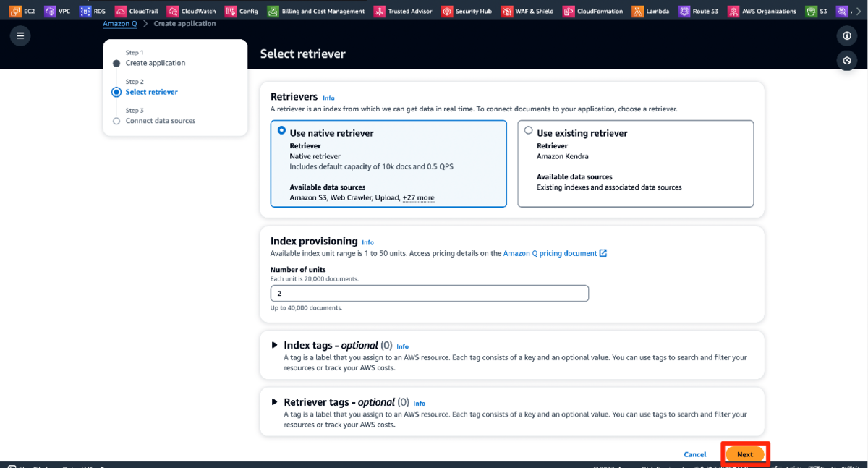Image resolution: width=868 pixels, height=468 pixels.
Task: Click 'Existing indexes and associated data sources' text
Action: point(609,187)
